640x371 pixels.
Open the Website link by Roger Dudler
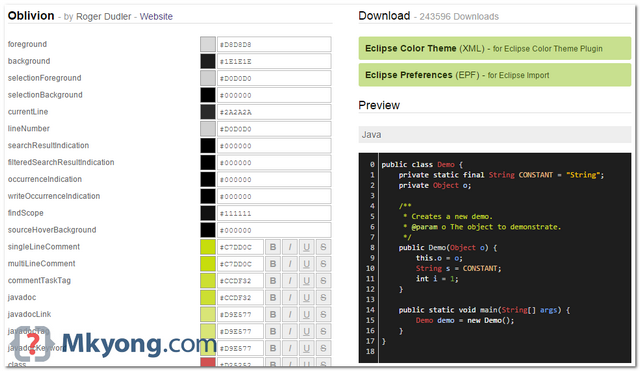[x=156, y=17]
